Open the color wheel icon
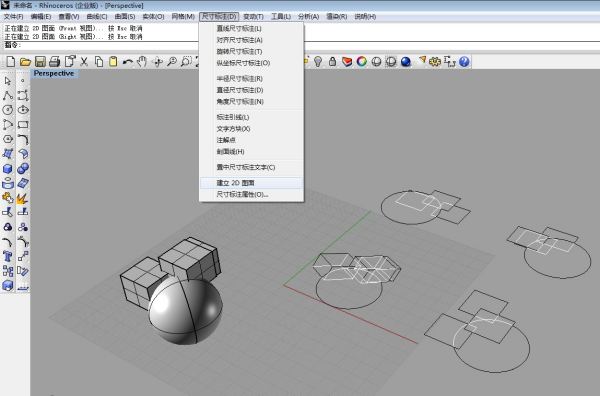Screen dimensions: 600x396 pyautogui.click(x=362, y=62)
